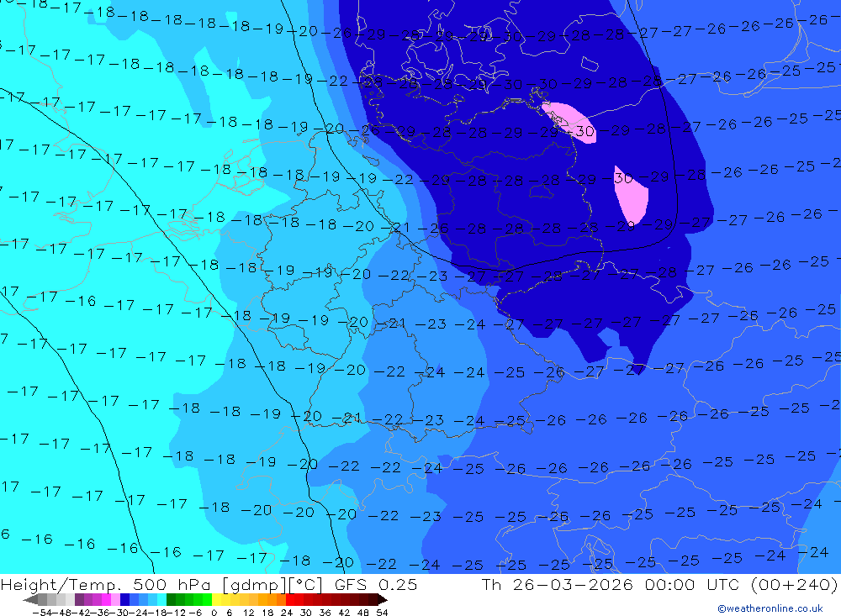
Task: Click the gray arrow at legend's cold end
Action: (30, 599)
